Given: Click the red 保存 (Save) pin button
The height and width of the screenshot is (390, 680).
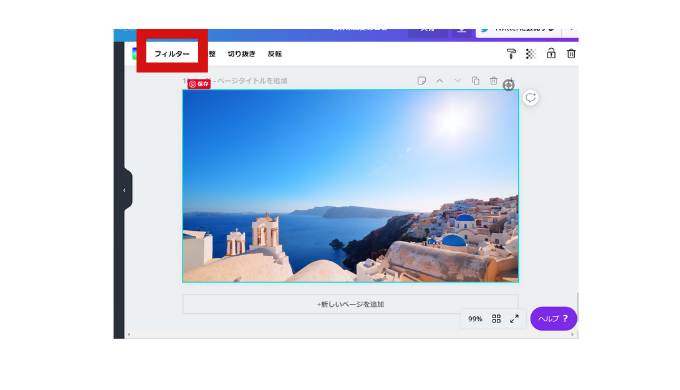Looking at the screenshot, I should tap(199, 84).
